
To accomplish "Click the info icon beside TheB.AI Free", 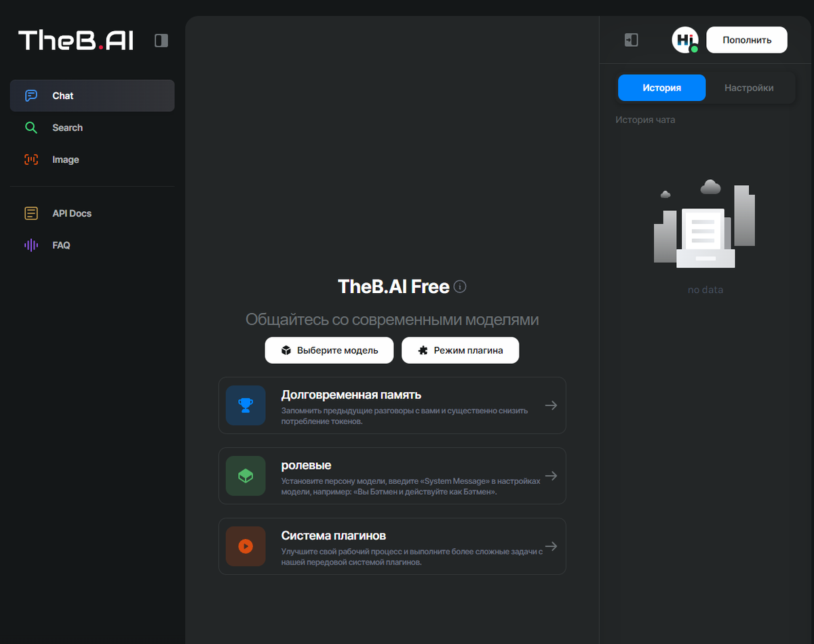I will 460,286.
